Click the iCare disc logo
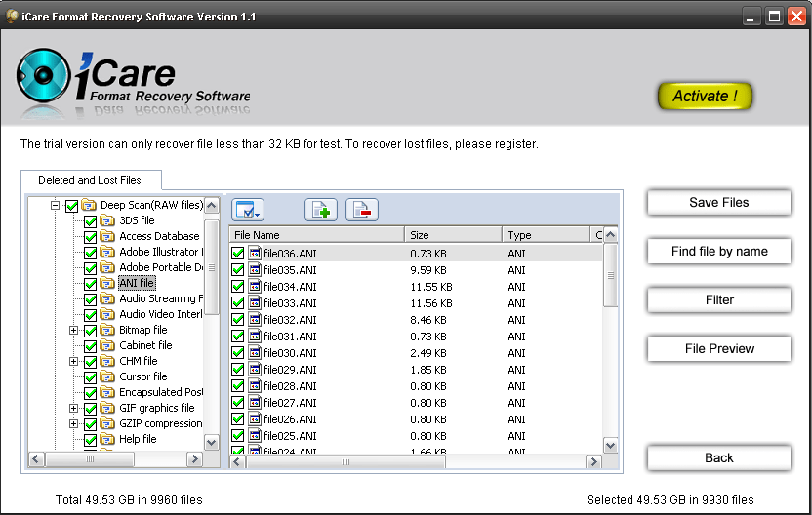The image size is (812, 515). tap(43, 75)
